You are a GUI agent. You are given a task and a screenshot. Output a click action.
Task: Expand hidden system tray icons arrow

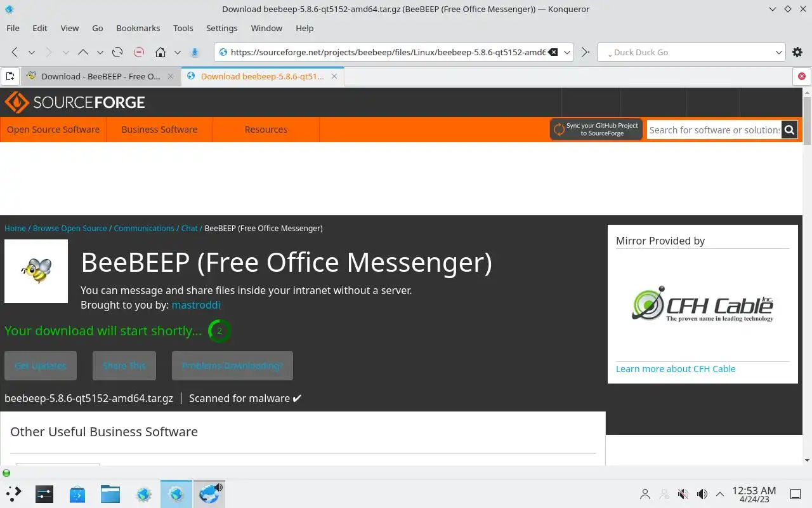(720, 493)
